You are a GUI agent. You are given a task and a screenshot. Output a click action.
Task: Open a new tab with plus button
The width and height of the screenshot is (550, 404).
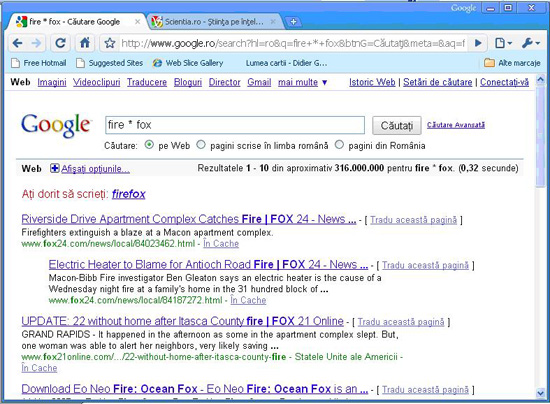point(293,22)
